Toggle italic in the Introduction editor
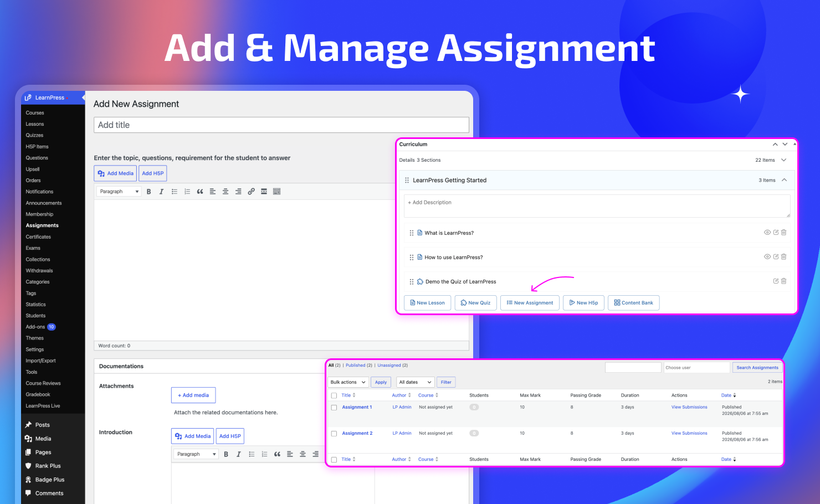The height and width of the screenshot is (504, 820). coord(239,454)
